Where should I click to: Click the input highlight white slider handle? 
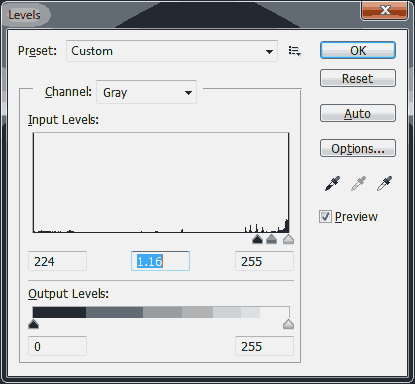288,239
